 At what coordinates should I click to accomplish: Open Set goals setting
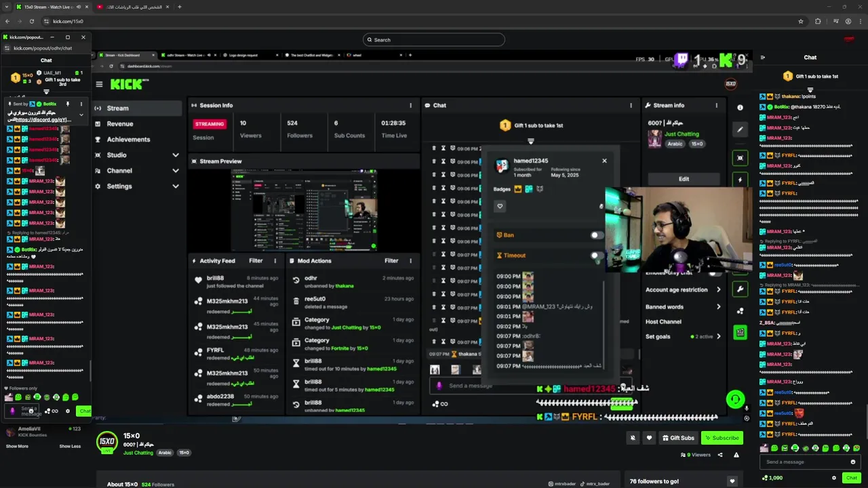pos(682,336)
